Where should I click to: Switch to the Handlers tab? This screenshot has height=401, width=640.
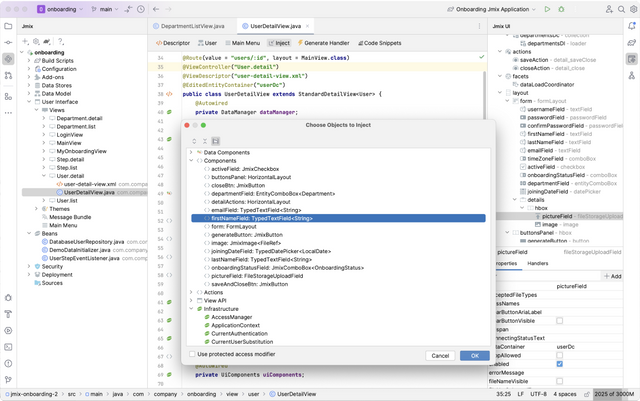538,263
